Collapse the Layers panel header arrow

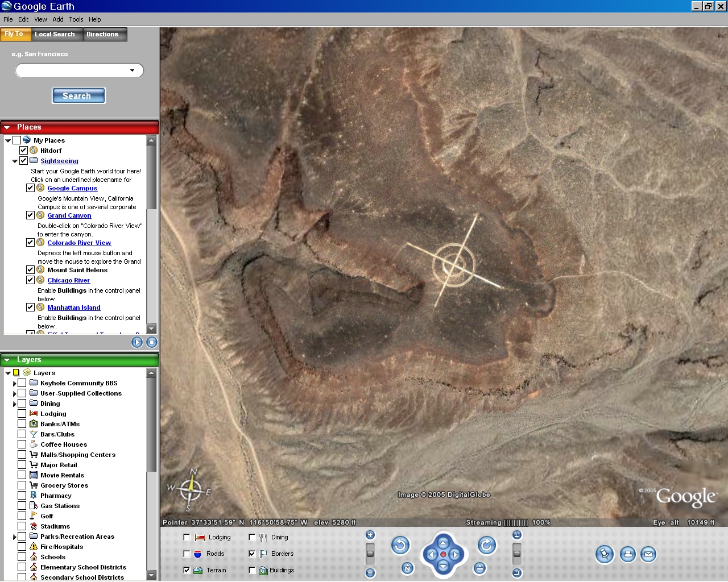click(x=7, y=360)
